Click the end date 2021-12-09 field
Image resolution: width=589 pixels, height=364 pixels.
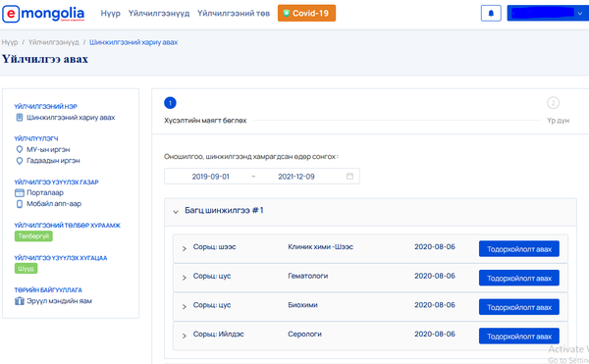click(296, 177)
